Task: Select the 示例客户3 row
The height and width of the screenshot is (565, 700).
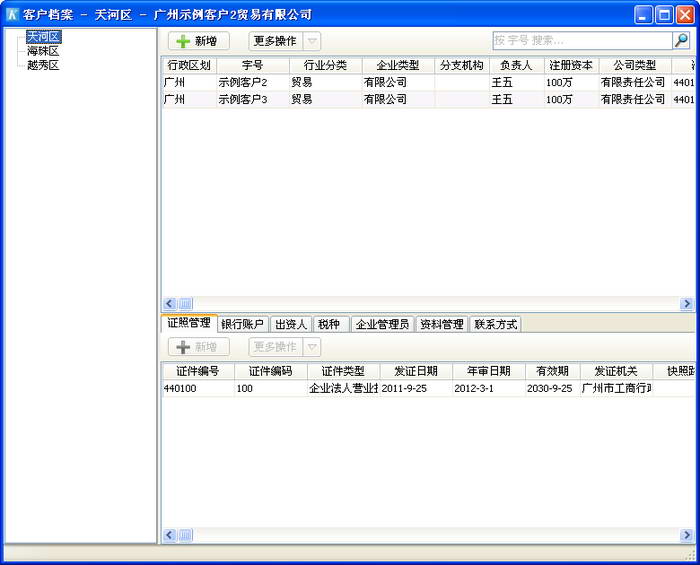Action: coord(428,99)
